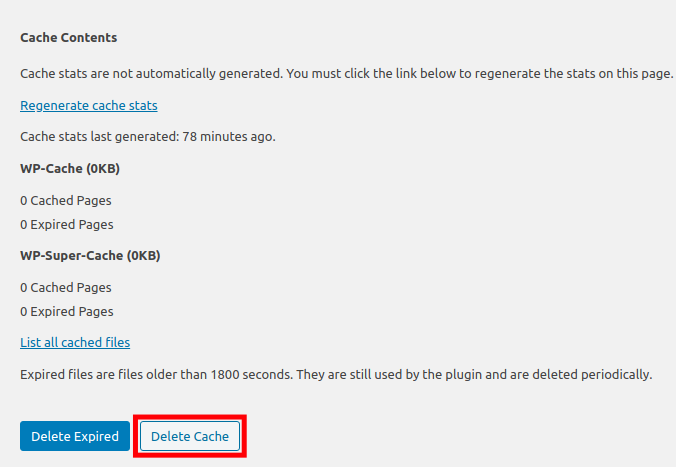676x467 pixels.
Task: Click 0 Expired Pages under WP-Super-Cache
Action: pos(67,311)
